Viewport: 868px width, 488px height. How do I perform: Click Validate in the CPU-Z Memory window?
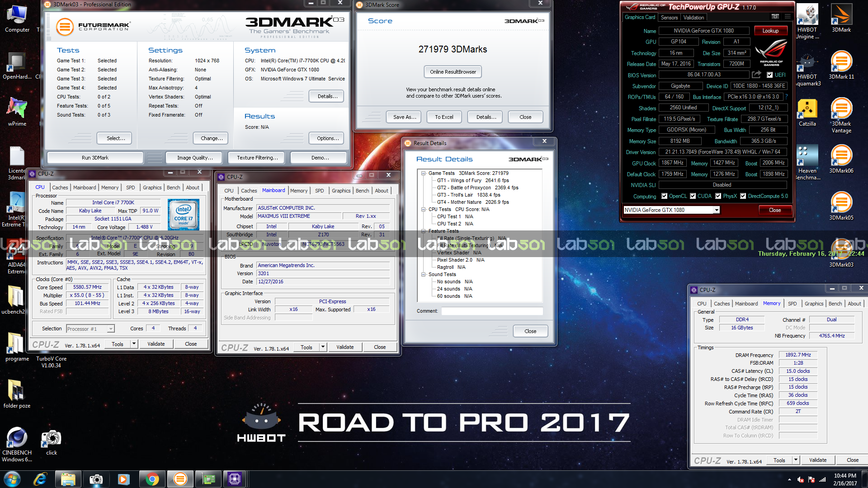pos(817,460)
